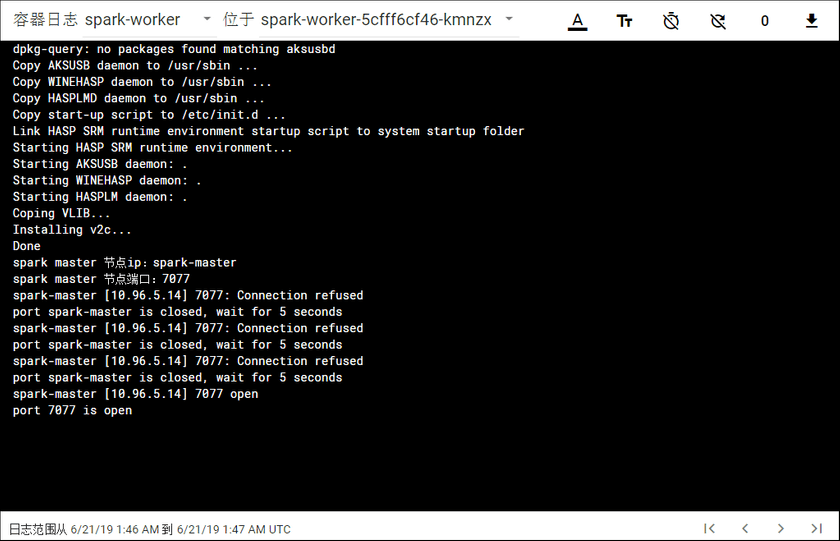Go to the next log page
Viewport: 840px width, 541px height.
(x=781, y=528)
